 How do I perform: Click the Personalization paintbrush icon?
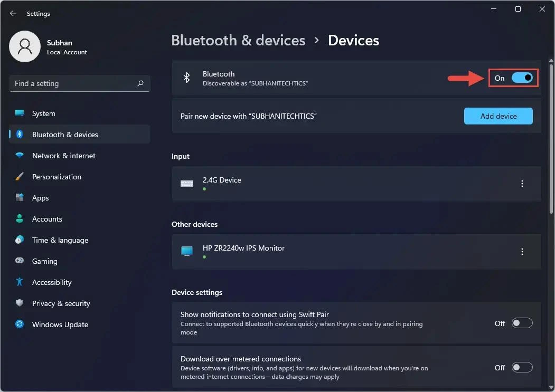coord(20,177)
